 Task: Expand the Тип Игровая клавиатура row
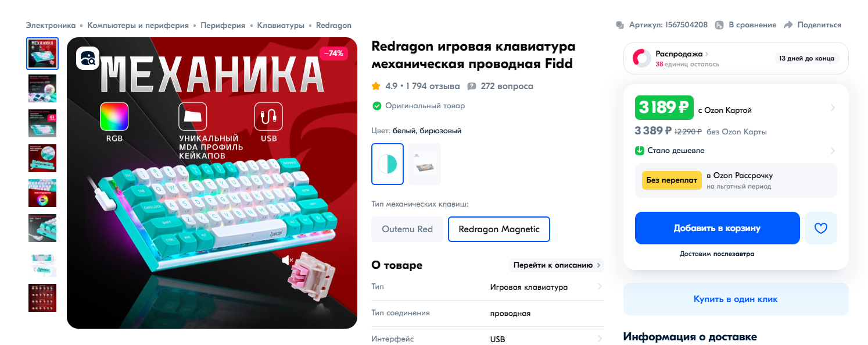point(487,287)
